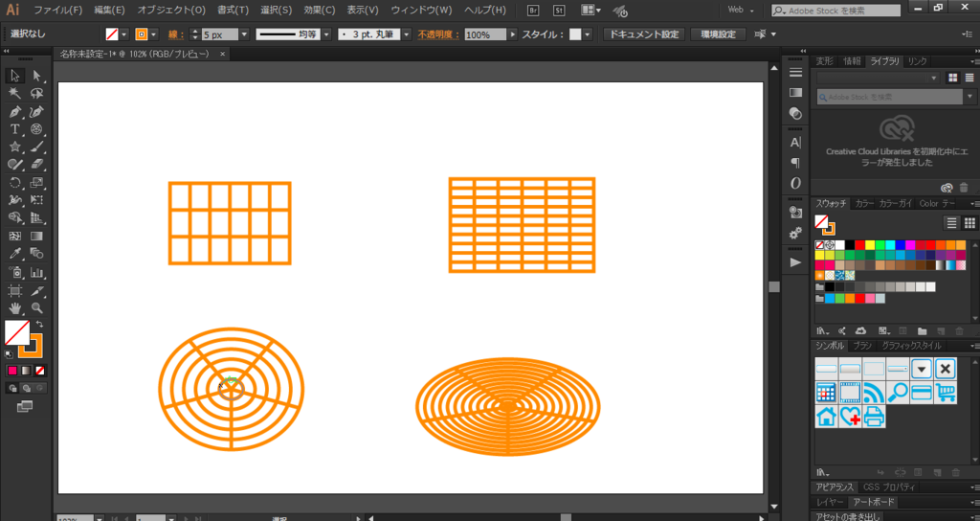Screen dimensions: 980x521
Task: Select the Gradient tool in the toolbox
Action: click(x=37, y=237)
